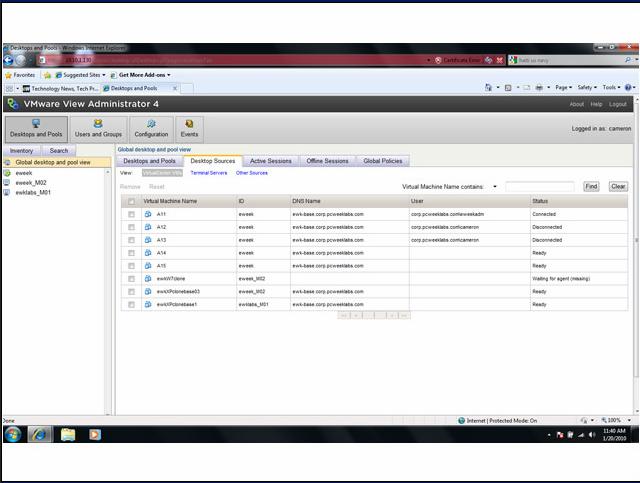Switch to the Technology News browser tab

60,89
